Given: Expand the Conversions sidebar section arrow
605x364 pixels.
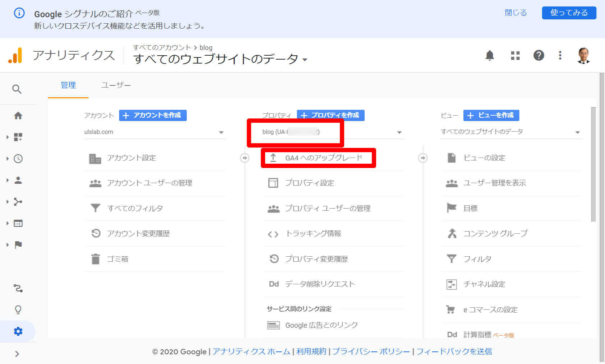Looking at the screenshot, I should coord(8,245).
